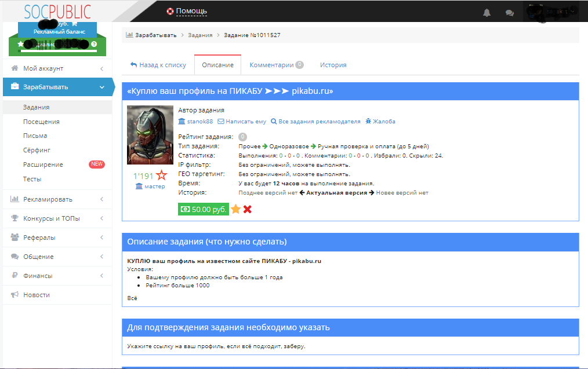Click the magnifier icon beside Все задания рекламодателя

(274, 122)
